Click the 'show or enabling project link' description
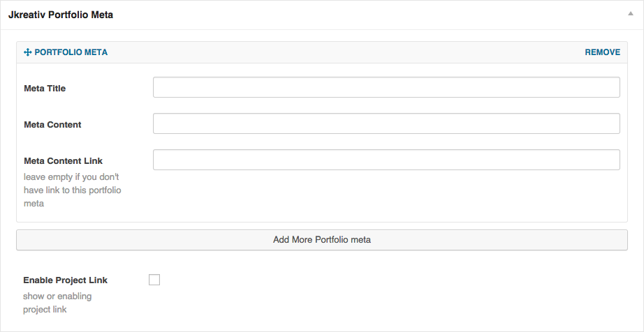This screenshot has height=332, width=644. point(57,303)
